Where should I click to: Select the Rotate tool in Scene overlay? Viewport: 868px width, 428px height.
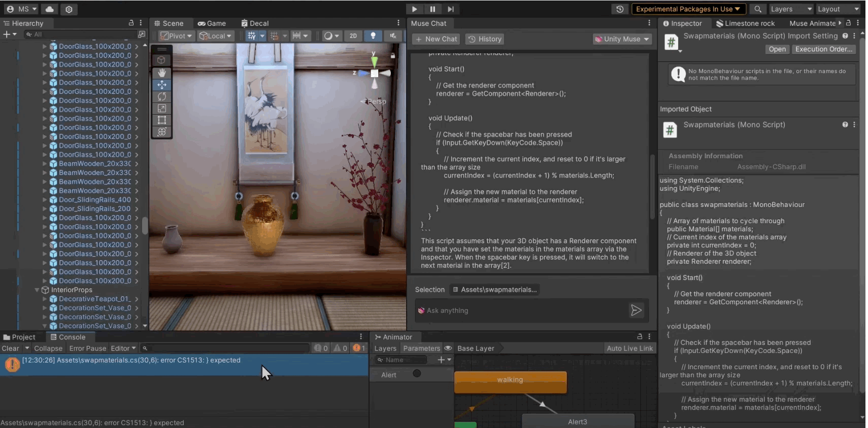(x=162, y=96)
